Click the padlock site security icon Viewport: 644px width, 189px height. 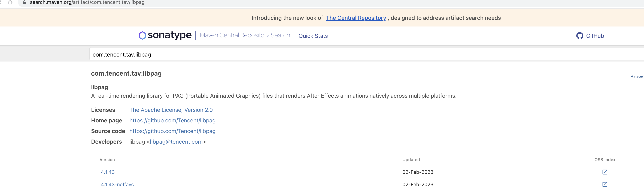[x=24, y=2]
